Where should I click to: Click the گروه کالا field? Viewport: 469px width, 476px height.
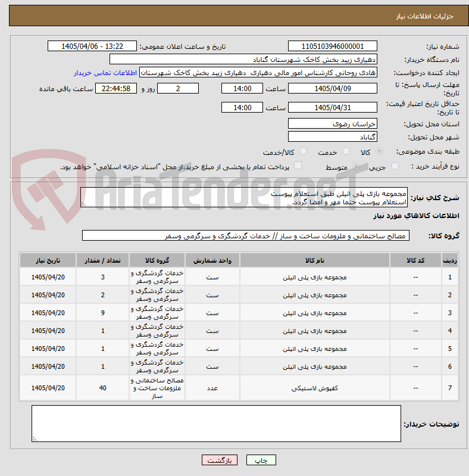pos(246,235)
